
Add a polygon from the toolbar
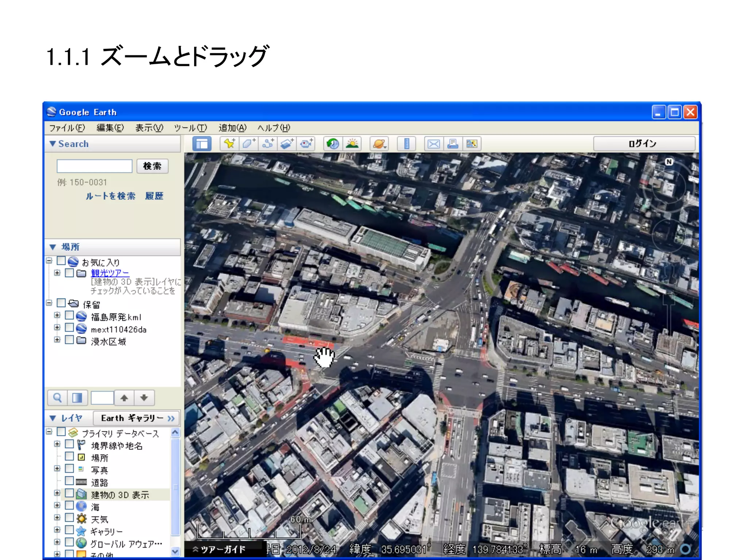coord(249,144)
